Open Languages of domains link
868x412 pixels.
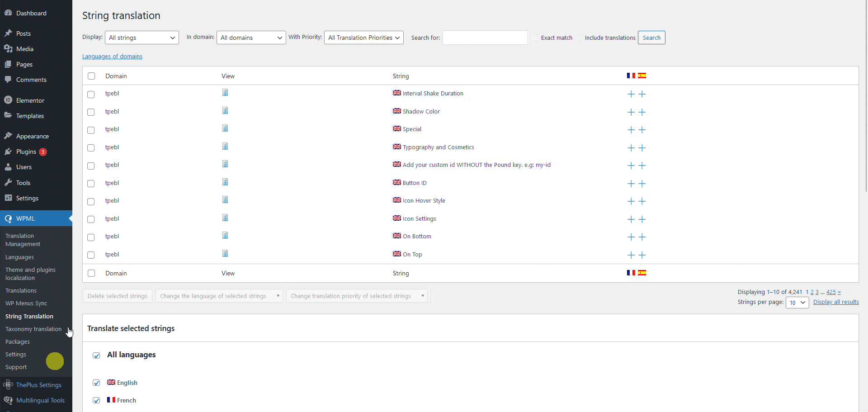pos(112,56)
